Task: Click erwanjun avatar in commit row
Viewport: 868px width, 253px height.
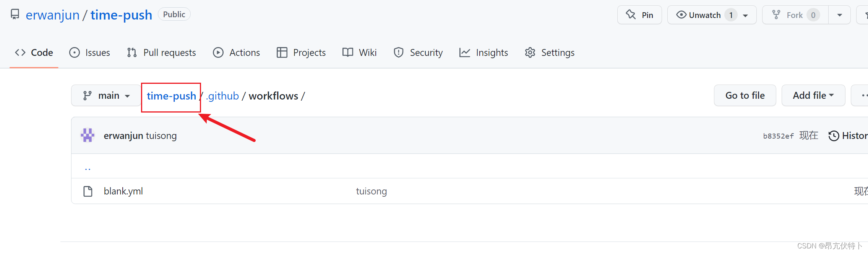Action: [x=88, y=135]
